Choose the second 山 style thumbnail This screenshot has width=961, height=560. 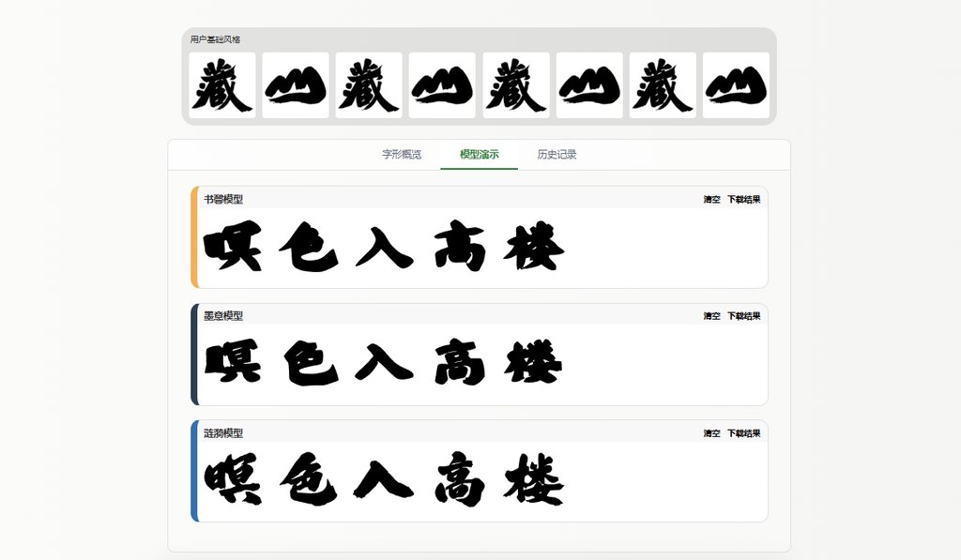(x=443, y=85)
